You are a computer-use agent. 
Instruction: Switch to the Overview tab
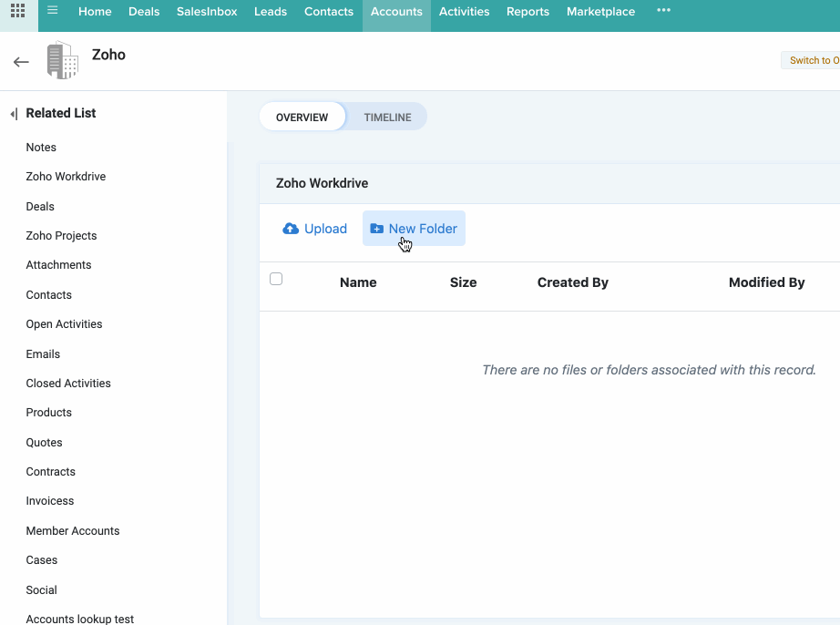coord(302,118)
